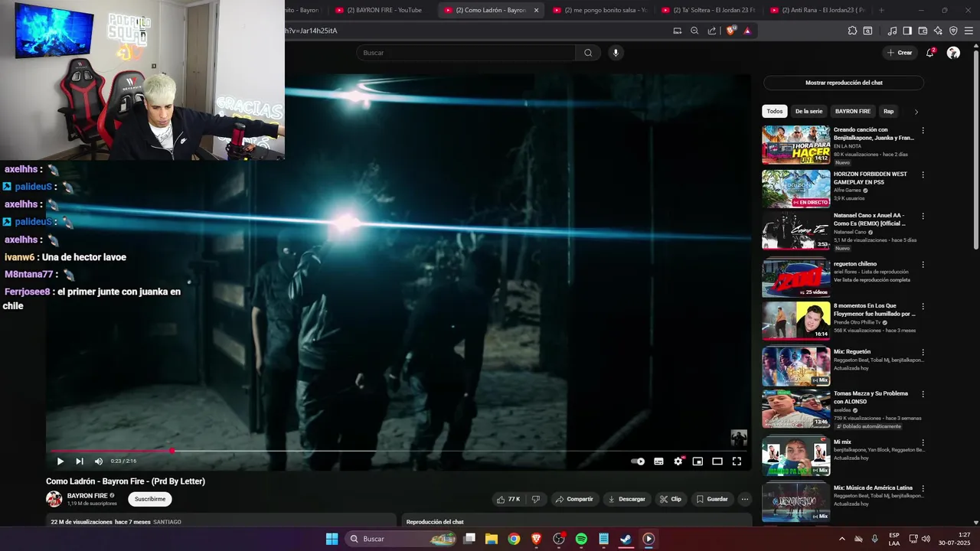Click the search magnifier button

(x=588, y=53)
